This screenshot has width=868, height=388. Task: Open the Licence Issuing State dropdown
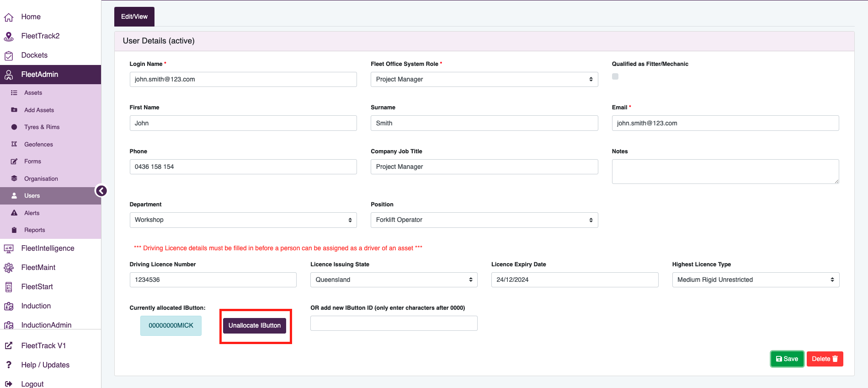pyautogui.click(x=394, y=280)
